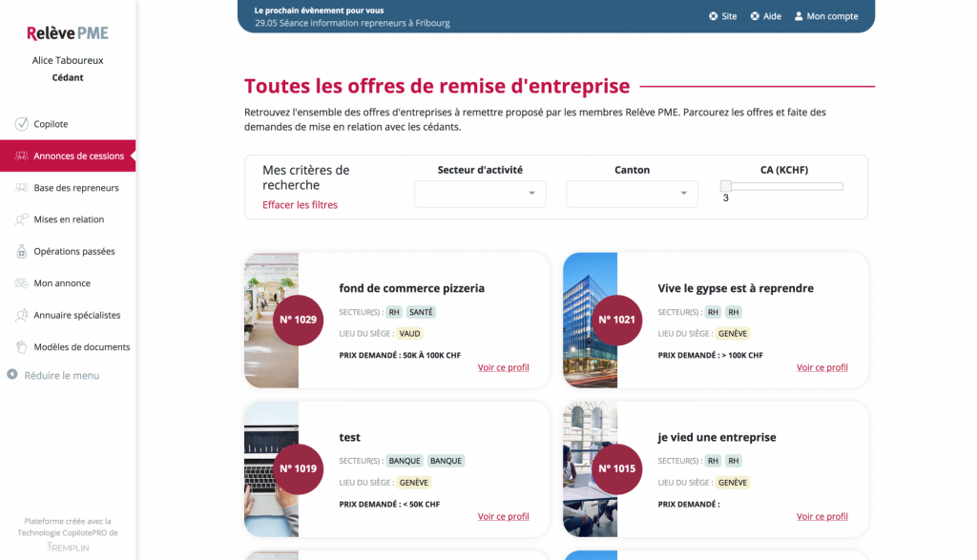Click the title 'fond de commerce pizzeria'

point(412,288)
